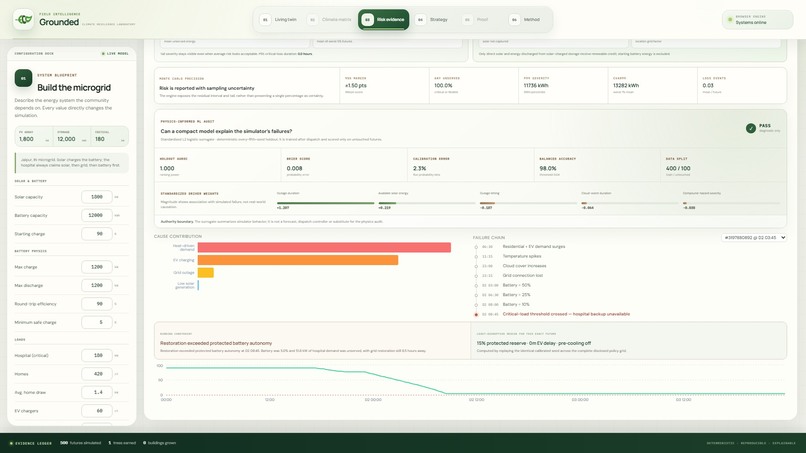The height and width of the screenshot is (453, 806).
Task: Click the 180 critical summary value
Action: pyautogui.click(x=100, y=139)
